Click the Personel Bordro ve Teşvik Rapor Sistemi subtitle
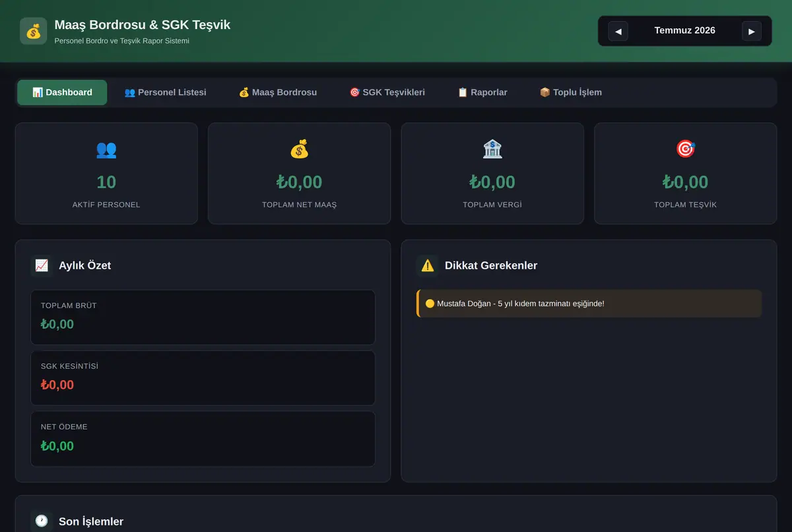The width and height of the screenshot is (792, 532). (x=122, y=41)
